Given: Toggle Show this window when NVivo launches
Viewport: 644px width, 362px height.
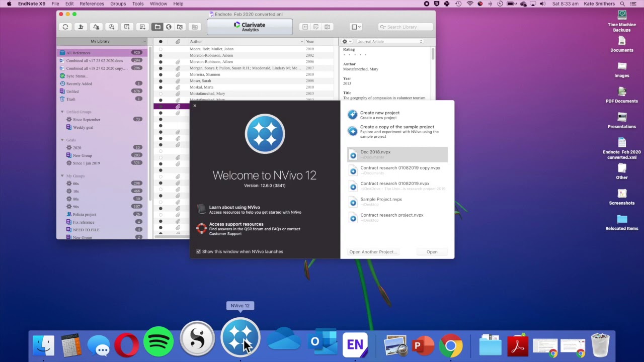Looking at the screenshot, I should 198,251.
